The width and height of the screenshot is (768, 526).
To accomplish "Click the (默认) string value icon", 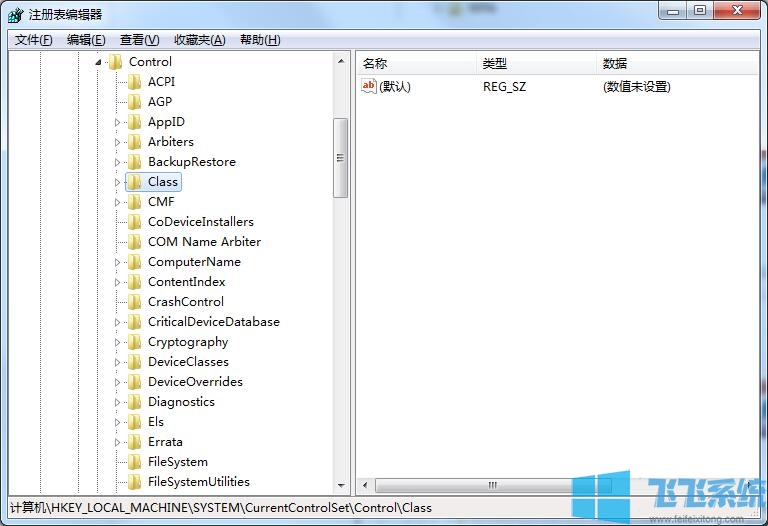I will [x=369, y=87].
